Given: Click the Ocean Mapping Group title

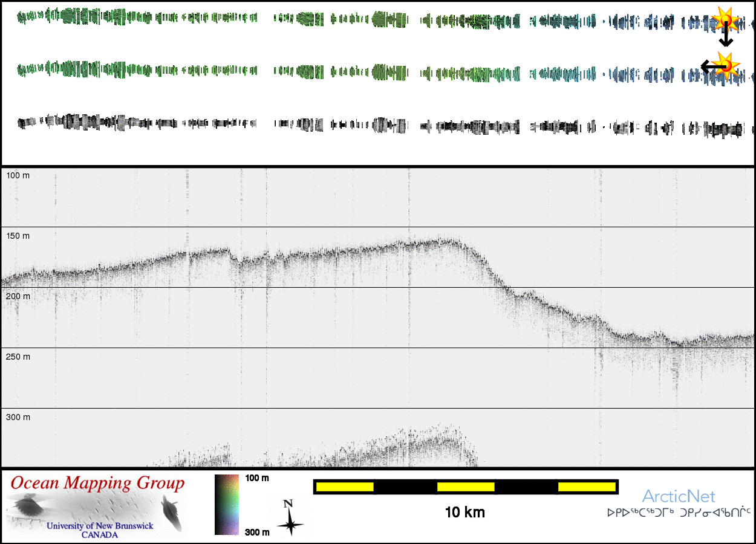Looking at the screenshot, I should [x=97, y=484].
